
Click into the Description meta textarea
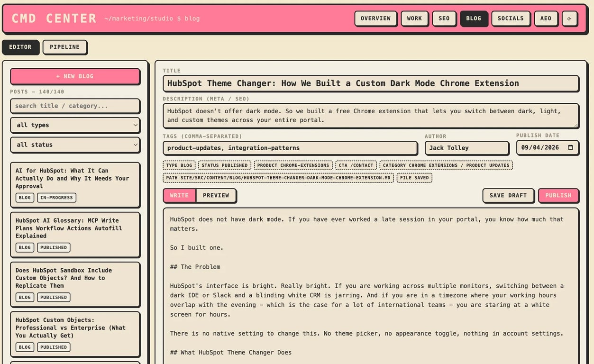click(371, 116)
